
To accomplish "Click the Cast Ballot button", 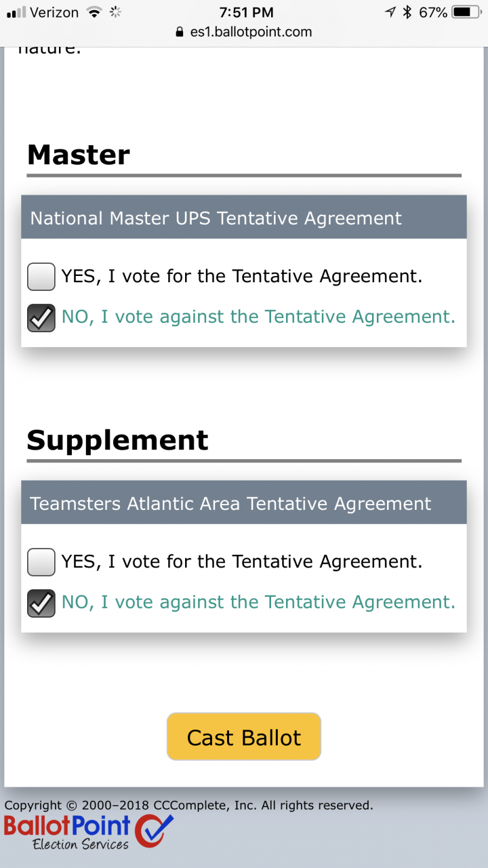I will click(x=244, y=736).
